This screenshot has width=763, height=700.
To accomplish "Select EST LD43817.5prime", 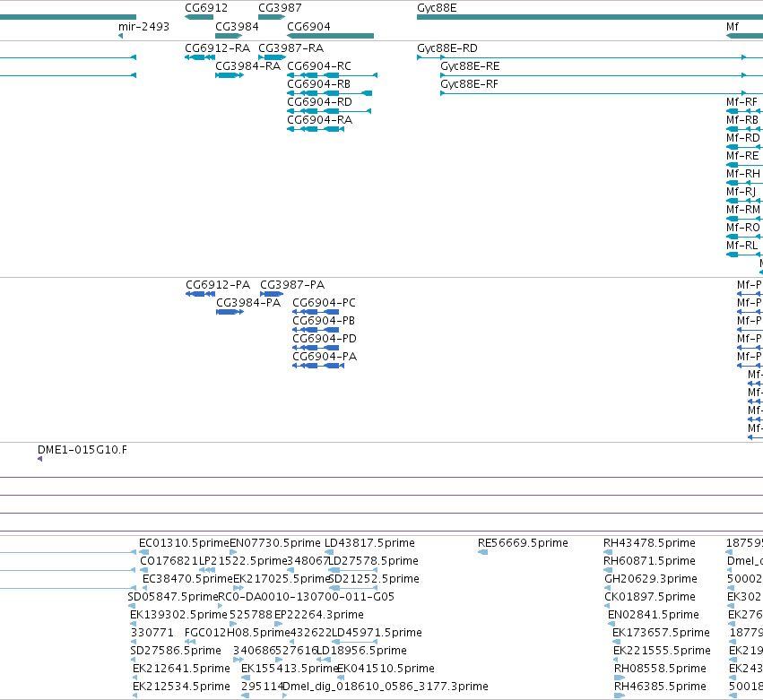I will click(369, 543).
